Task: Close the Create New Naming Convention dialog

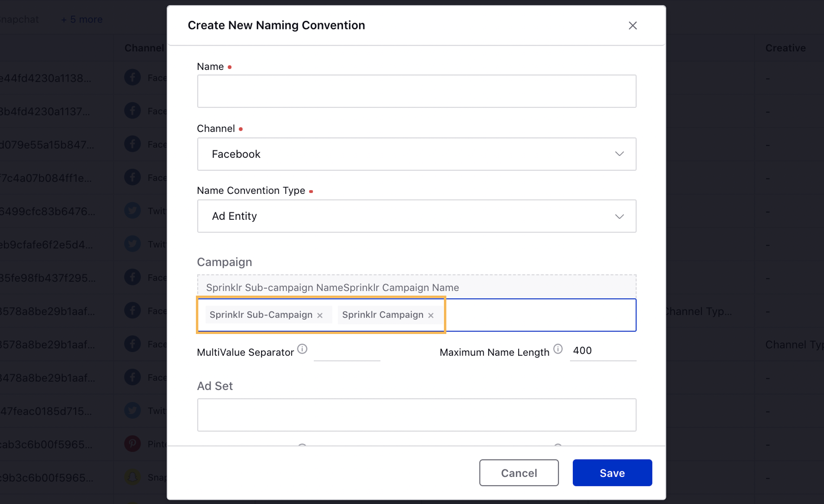Action: click(x=633, y=25)
